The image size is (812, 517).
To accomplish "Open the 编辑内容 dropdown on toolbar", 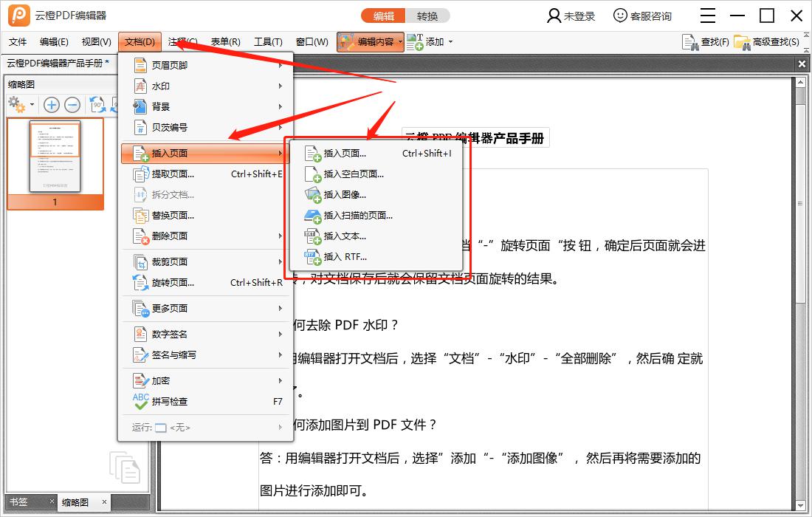I will (x=399, y=42).
